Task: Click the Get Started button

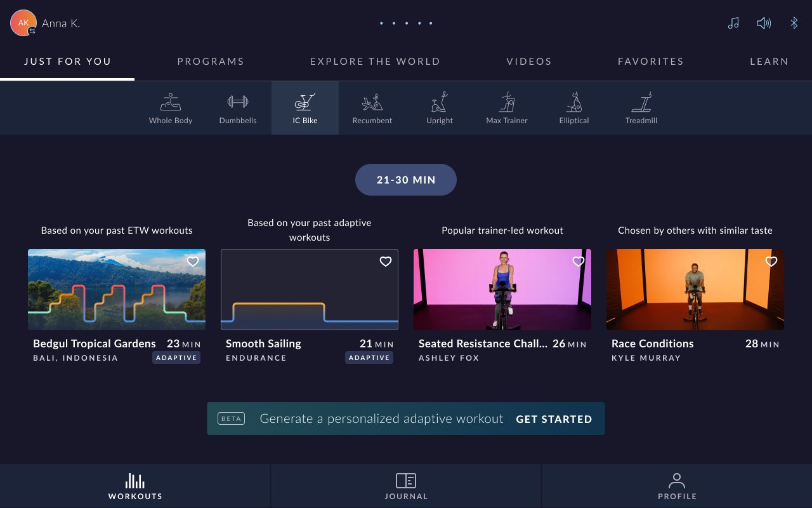Action: coord(554,419)
